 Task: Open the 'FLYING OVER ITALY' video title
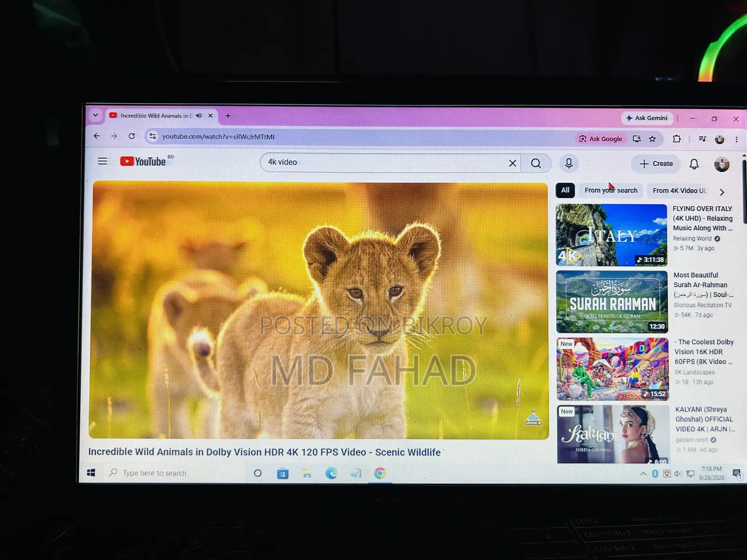[x=703, y=218]
